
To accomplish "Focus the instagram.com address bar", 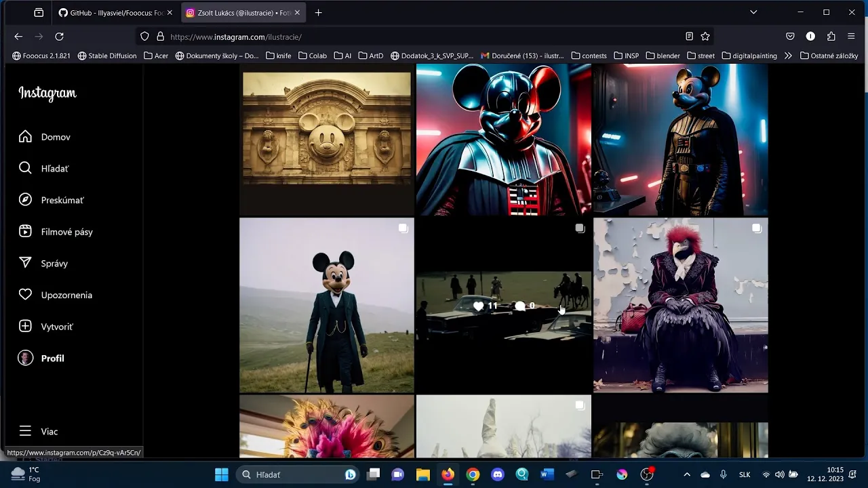I will (424, 37).
